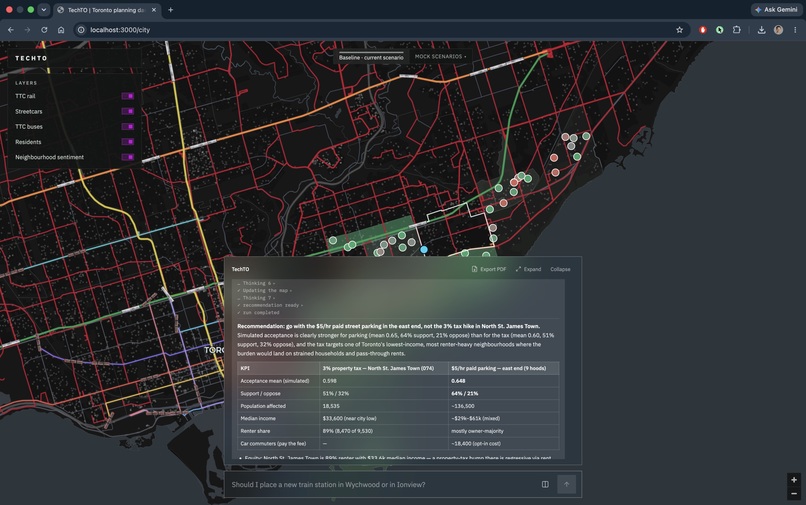The width and height of the screenshot is (806, 505).
Task: Click the 'Acceptance mean (simulated)' row label
Action: [274, 381]
